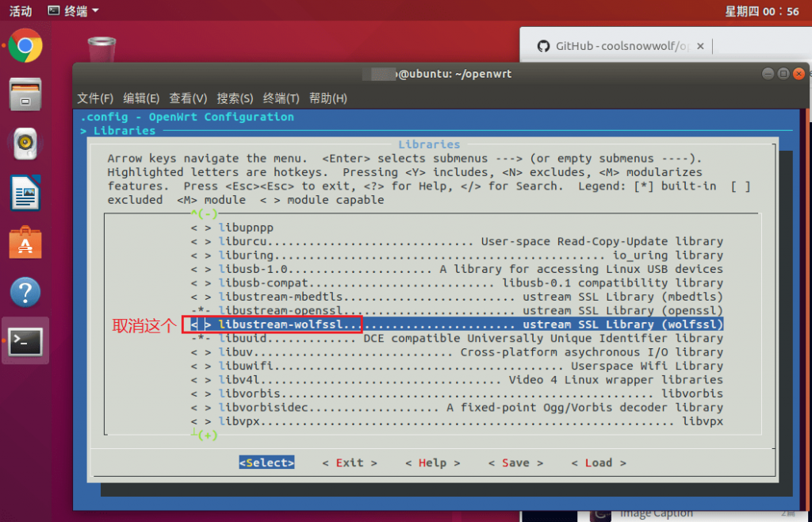812x522 pixels.
Task: Toggle the liburcu module checkbox
Action: (x=201, y=241)
